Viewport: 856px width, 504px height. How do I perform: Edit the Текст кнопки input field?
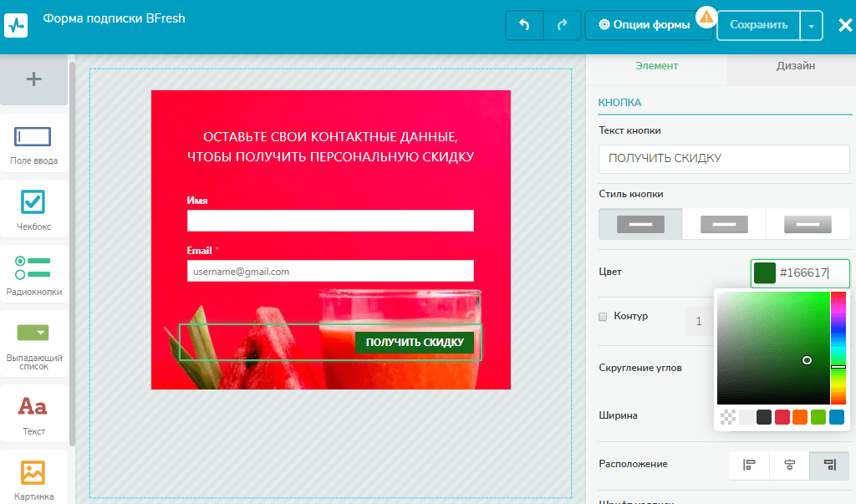[724, 158]
